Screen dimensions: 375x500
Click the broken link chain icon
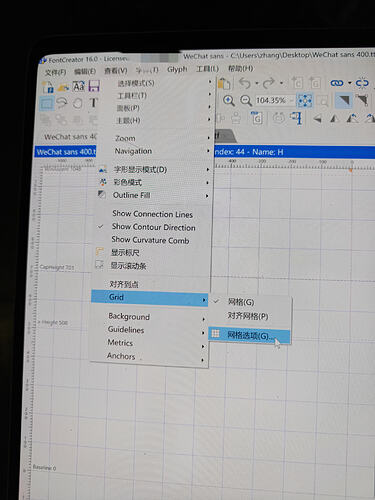[x=362, y=83]
